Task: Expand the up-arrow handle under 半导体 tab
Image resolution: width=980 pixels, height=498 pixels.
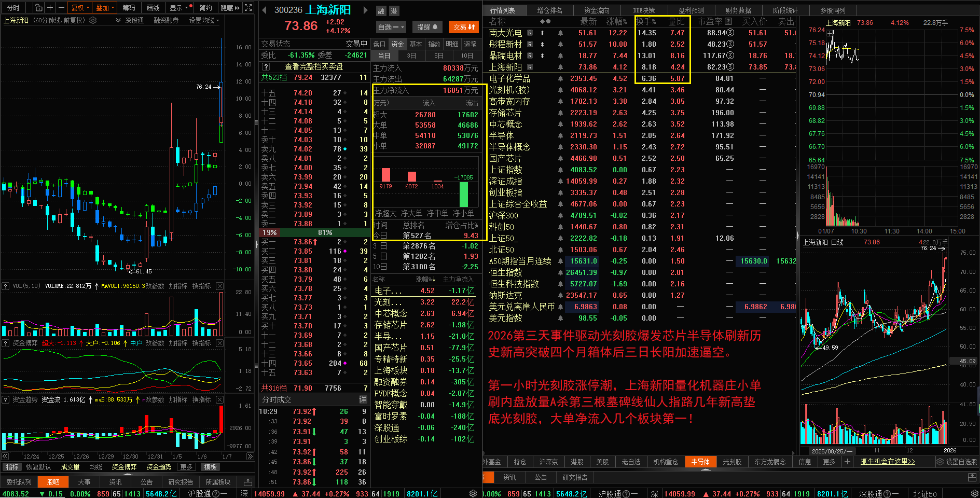Action: coord(706,469)
